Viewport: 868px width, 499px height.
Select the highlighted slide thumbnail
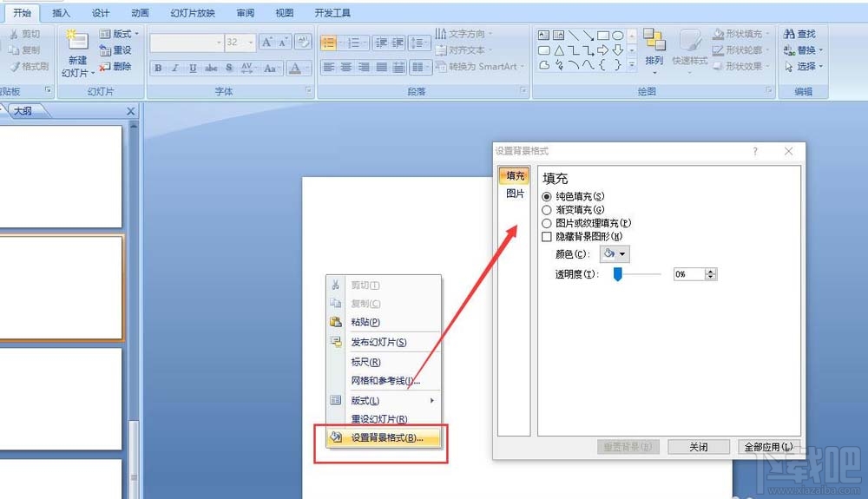coord(60,286)
